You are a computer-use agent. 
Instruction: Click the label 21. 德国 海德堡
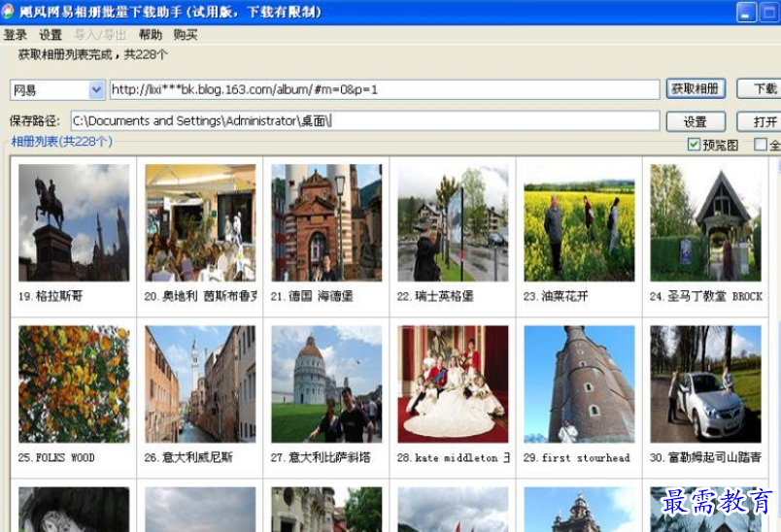pos(312,296)
